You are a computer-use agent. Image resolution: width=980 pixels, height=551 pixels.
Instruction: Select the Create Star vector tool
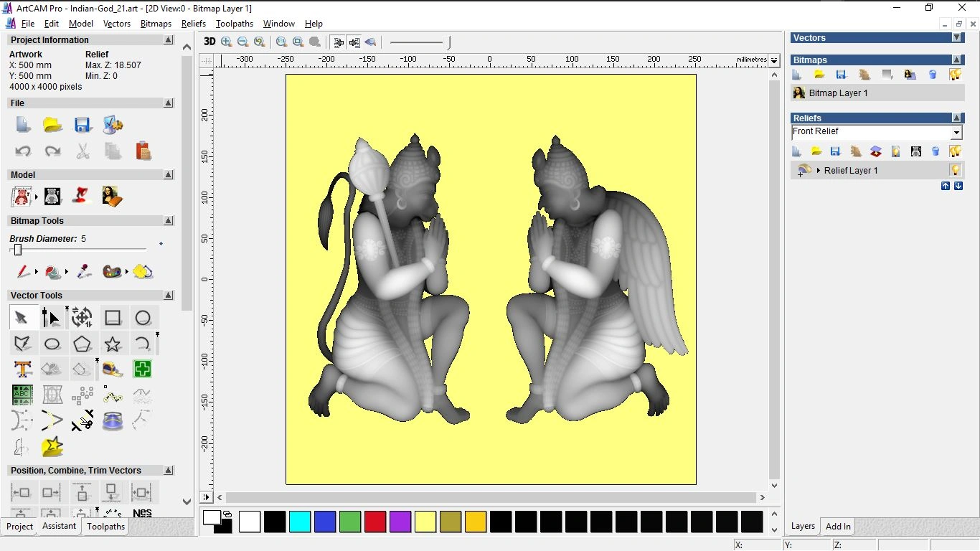pos(113,344)
